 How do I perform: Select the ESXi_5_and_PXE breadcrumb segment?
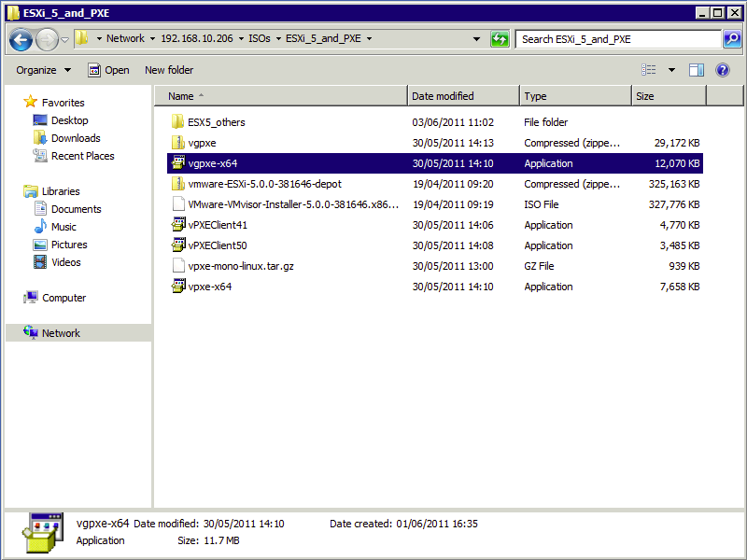tap(323, 38)
